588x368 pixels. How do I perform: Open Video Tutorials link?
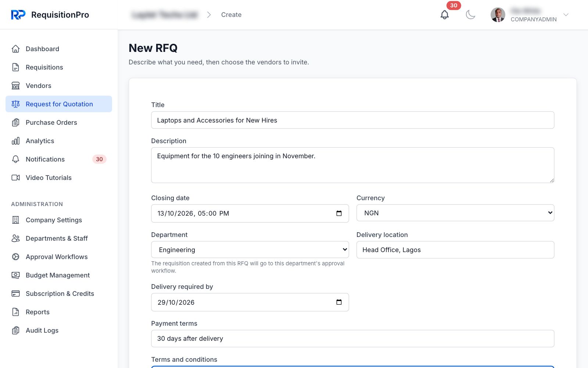point(59,178)
